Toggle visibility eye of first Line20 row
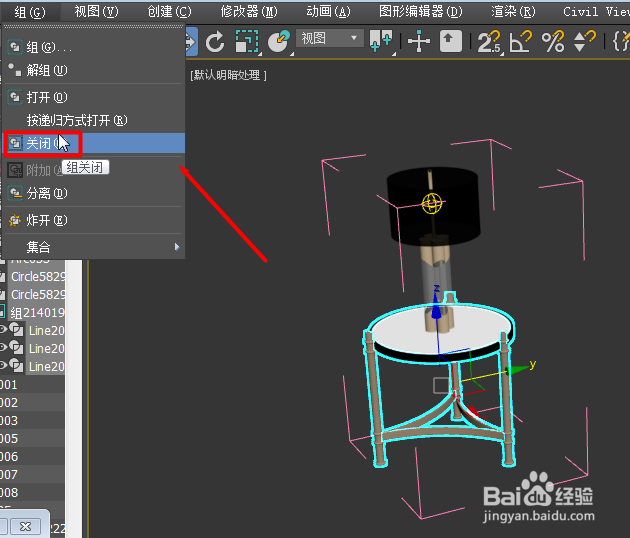Screen dimensions: 630x538 point(3,330)
